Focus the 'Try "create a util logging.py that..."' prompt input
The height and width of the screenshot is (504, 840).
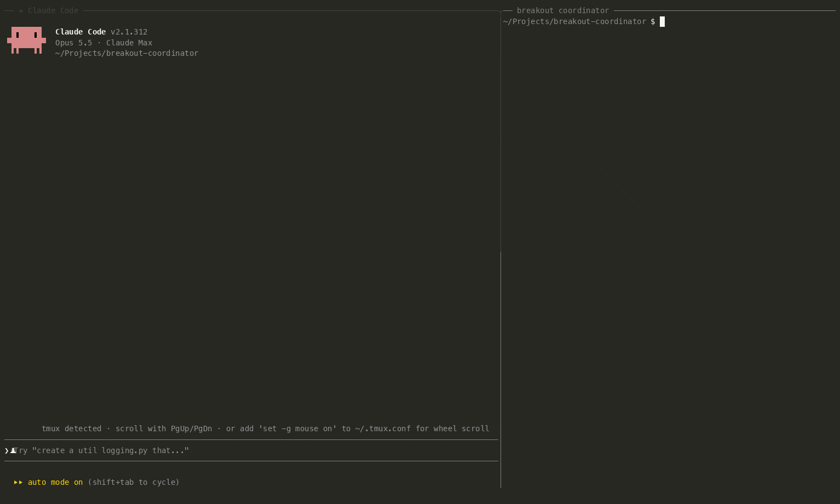click(251, 451)
